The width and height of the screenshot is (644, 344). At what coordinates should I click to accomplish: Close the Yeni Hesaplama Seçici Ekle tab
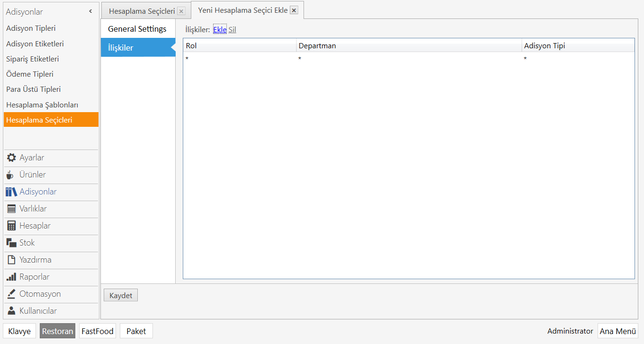[294, 10]
